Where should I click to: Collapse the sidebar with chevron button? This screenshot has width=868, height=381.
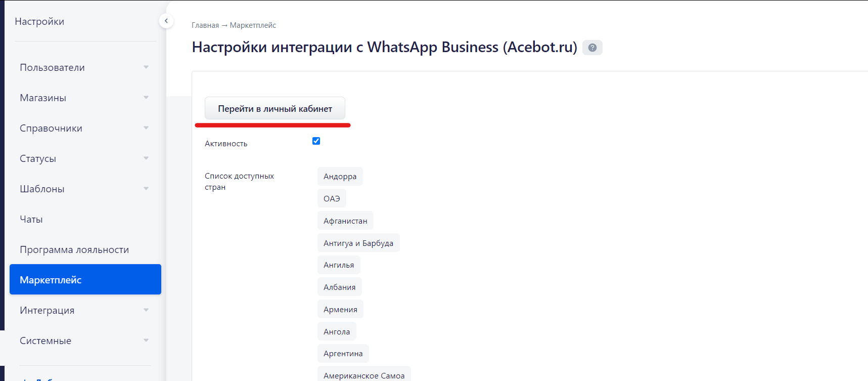point(166,21)
